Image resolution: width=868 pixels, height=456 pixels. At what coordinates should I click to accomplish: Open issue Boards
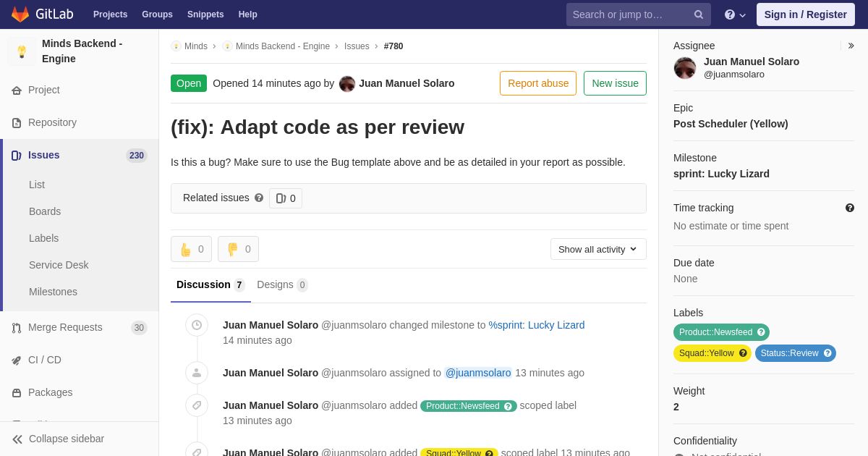coord(45,211)
